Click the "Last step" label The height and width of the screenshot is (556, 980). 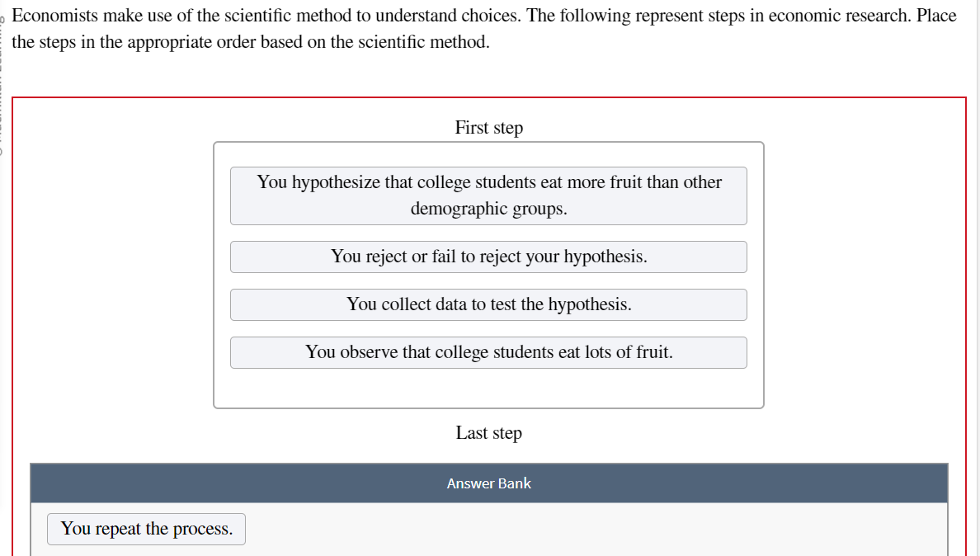(488, 433)
